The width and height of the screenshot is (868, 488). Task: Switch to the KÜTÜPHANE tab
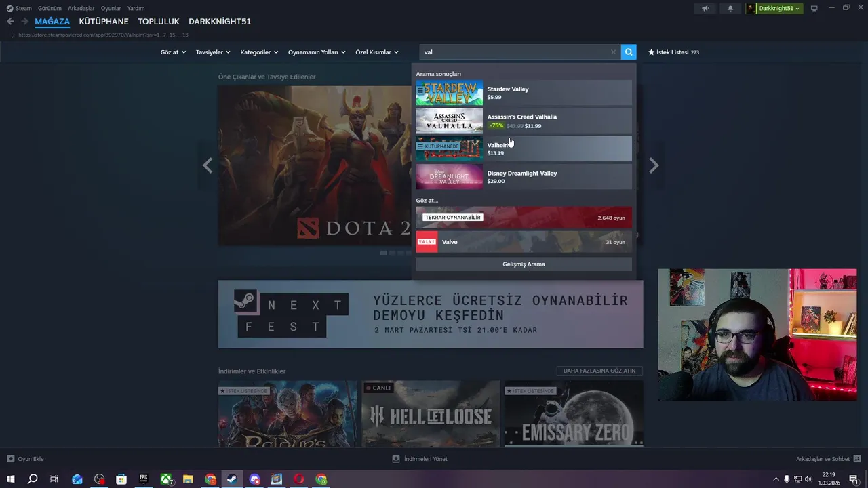[104, 22]
